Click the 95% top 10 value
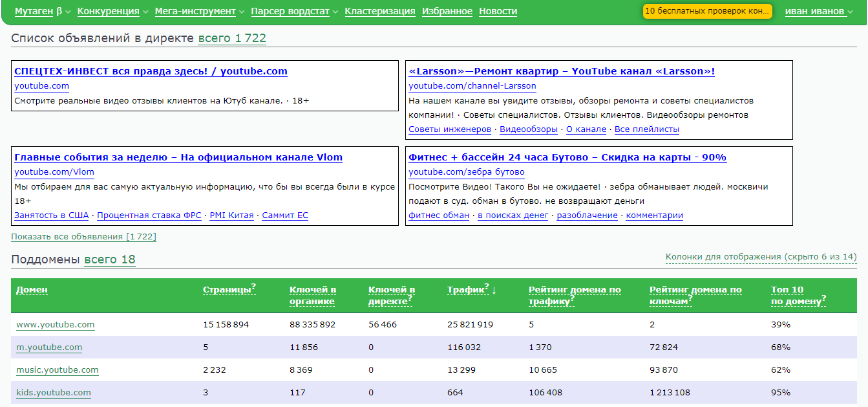Screen dimensions: 868x407 click(x=781, y=393)
